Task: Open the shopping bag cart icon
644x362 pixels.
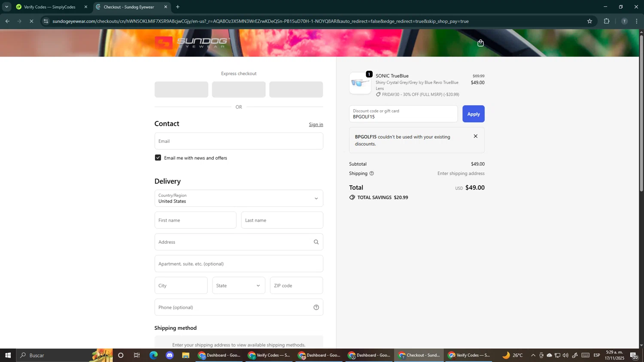Action: (x=480, y=43)
